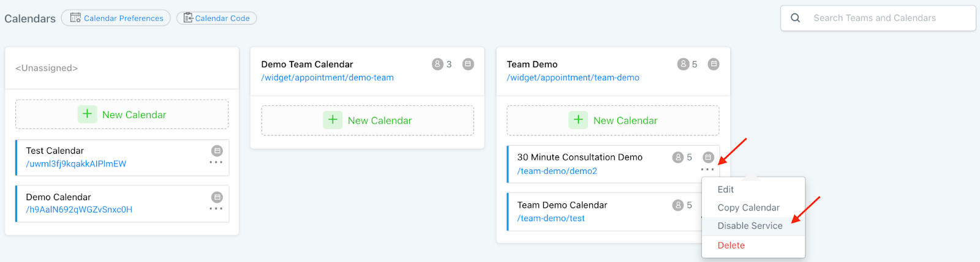The image size is (980, 262).
Task: Click Team Demo header round calendar icon
Action: [714, 64]
